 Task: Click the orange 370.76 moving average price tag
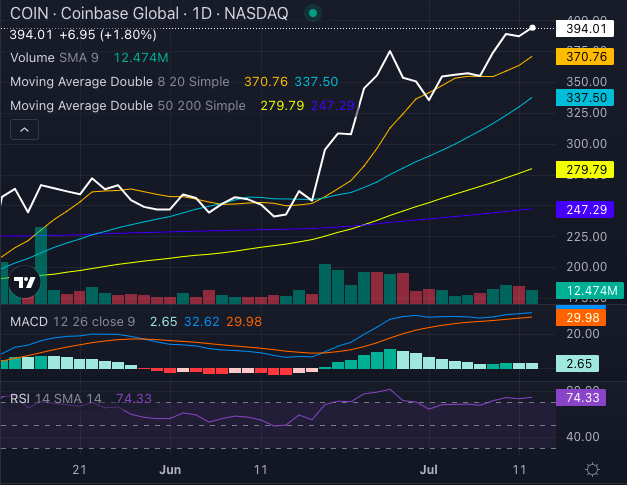point(585,57)
